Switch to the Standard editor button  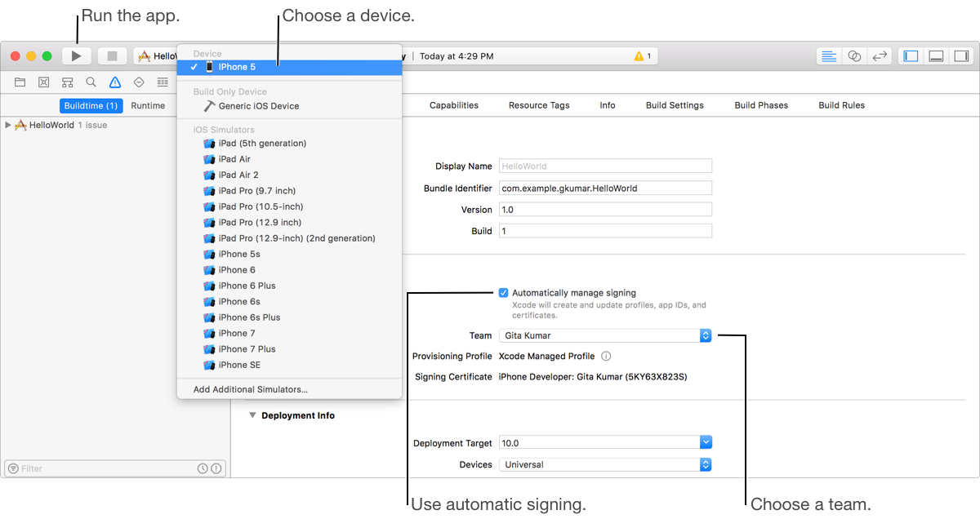pos(829,56)
